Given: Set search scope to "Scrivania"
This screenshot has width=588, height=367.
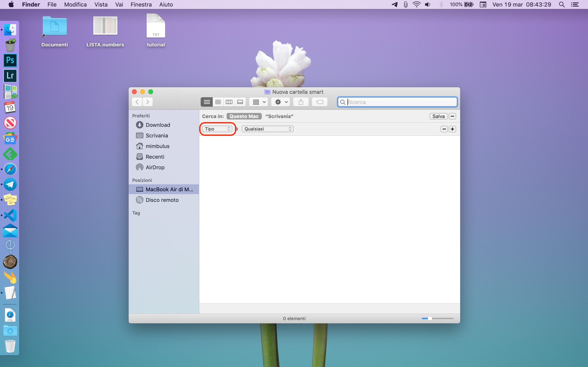Looking at the screenshot, I should 279,116.
